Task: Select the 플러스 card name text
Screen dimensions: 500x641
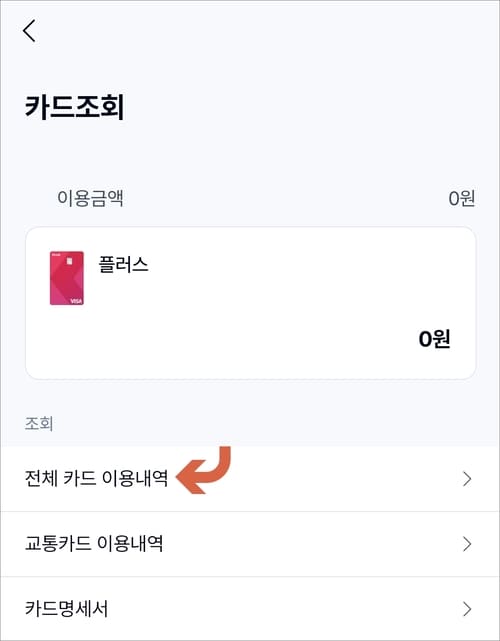Action: [x=123, y=264]
